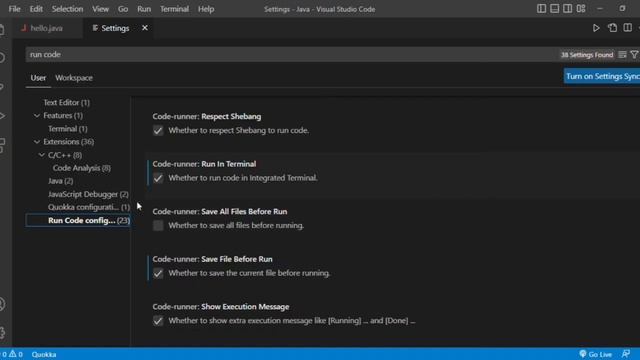Image resolution: width=640 pixels, height=360 pixels.
Task: Open the View menu
Action: 100,9
